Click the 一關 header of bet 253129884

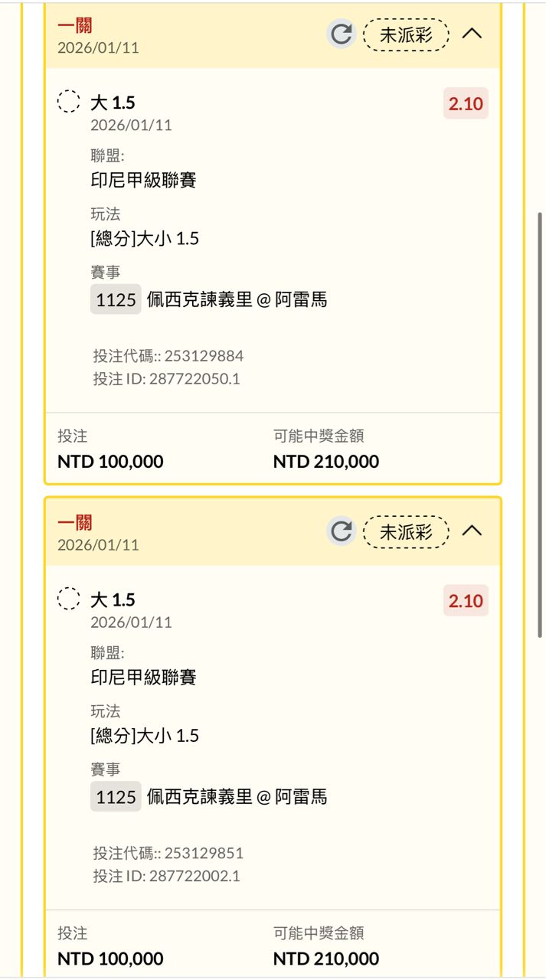pos(75,26)
